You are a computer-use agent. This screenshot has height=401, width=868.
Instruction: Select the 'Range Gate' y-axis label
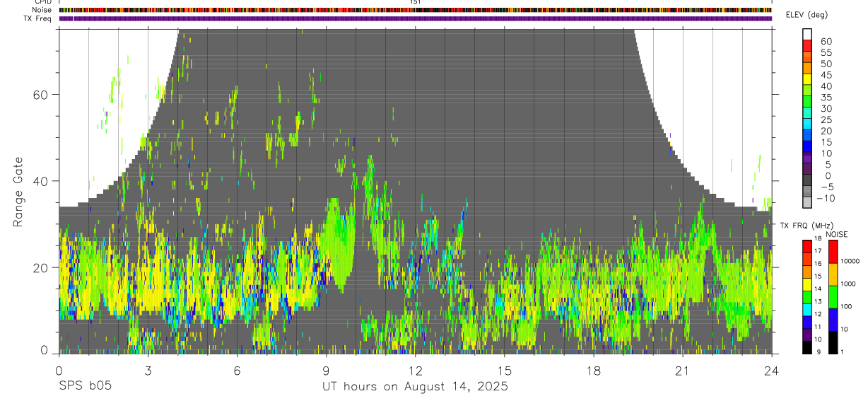pyautogui.click(x=18, y=192)
